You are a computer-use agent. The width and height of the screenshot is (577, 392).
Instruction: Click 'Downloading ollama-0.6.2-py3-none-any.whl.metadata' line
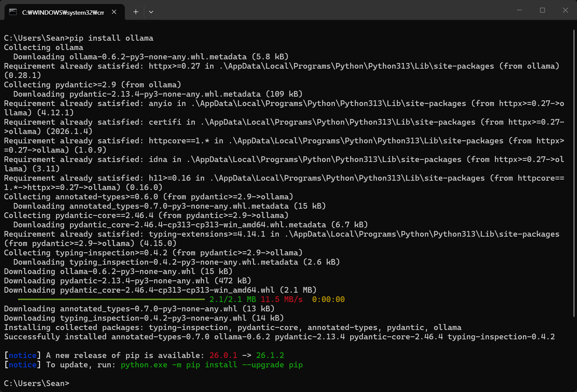pyautogui.click(x=151, y=57)
